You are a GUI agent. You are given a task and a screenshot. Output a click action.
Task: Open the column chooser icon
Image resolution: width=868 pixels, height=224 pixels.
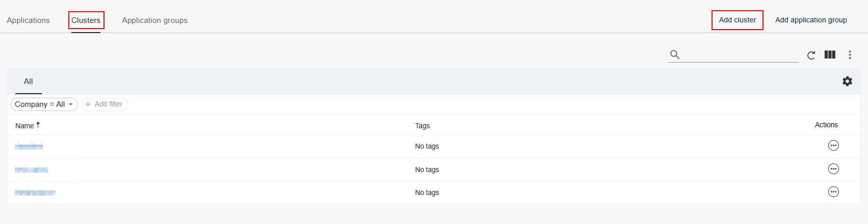point(830,54)
